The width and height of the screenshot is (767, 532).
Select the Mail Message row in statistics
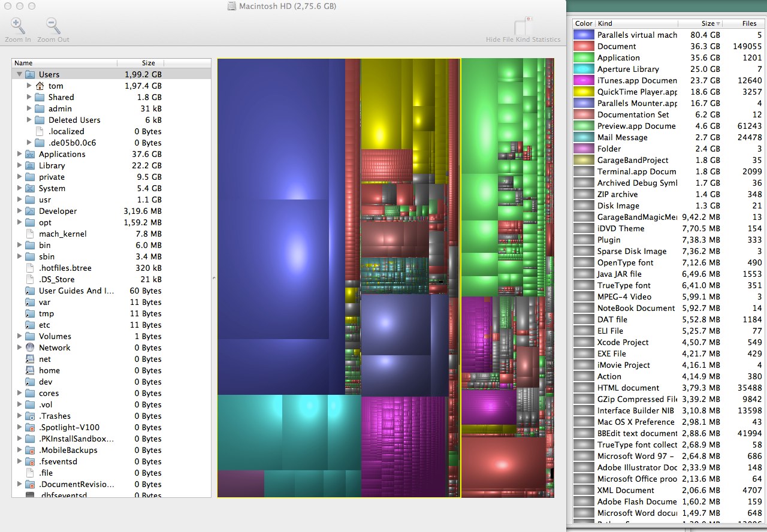(622, 138)
